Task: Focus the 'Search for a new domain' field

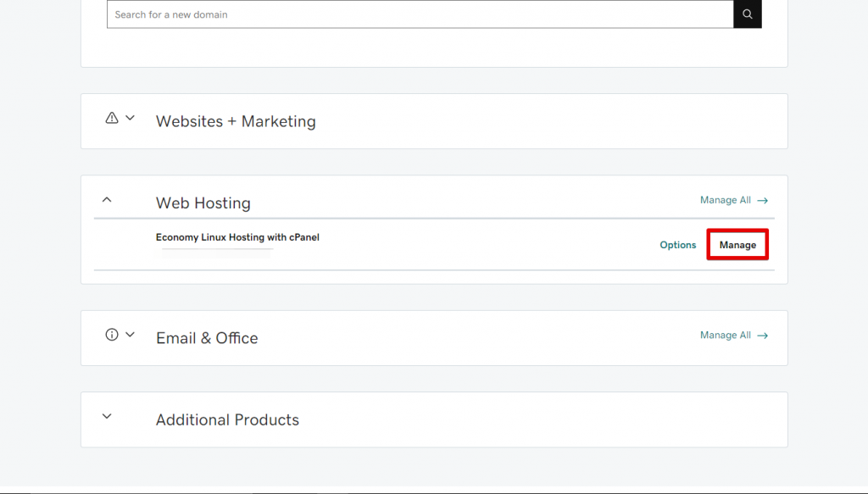Action: pos(420,14)
